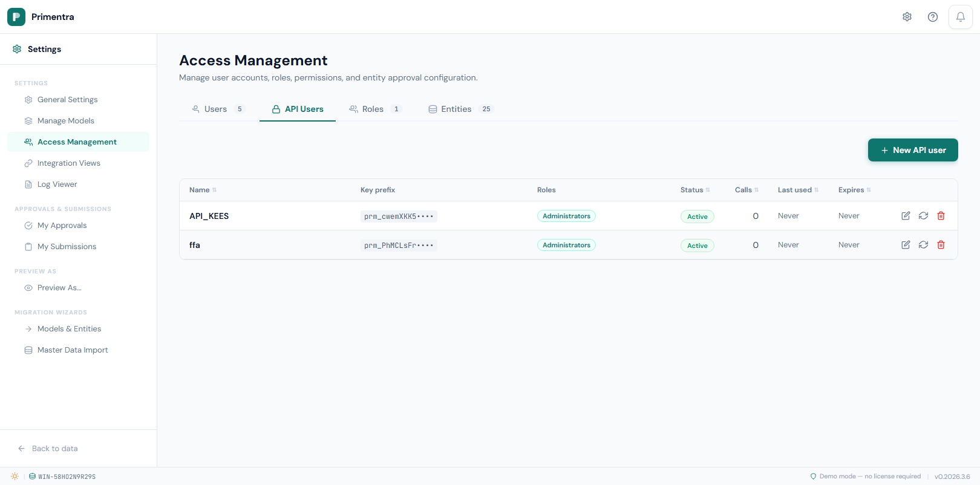Image resolution: width=980 pixels, height=485 pixels.
Task: Delete the API_KEES API user
Action: (x=941, y=216)
